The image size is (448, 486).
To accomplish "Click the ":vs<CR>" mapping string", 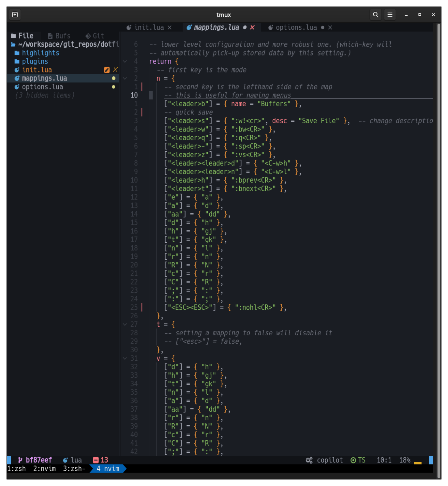I will 248,155.
